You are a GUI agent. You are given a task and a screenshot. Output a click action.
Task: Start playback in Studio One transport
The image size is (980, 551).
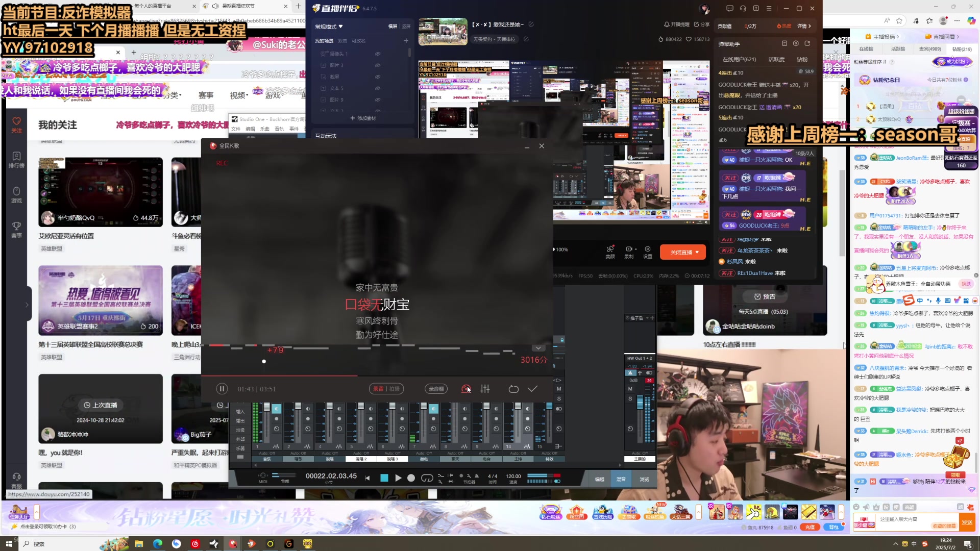click(398, 478)
